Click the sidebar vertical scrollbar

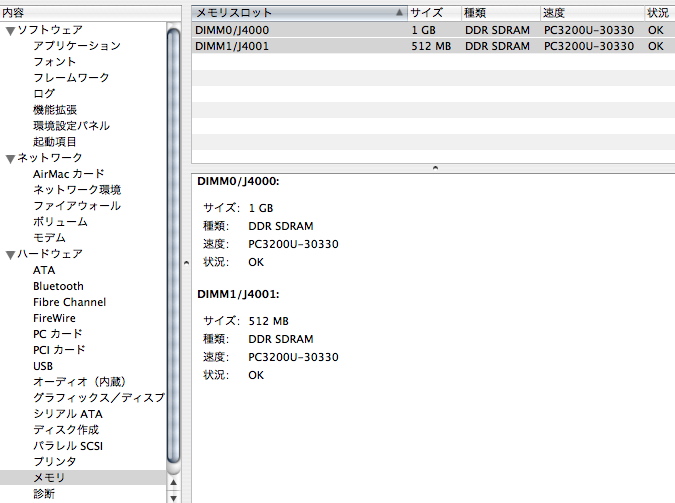(x=174, y=250)
